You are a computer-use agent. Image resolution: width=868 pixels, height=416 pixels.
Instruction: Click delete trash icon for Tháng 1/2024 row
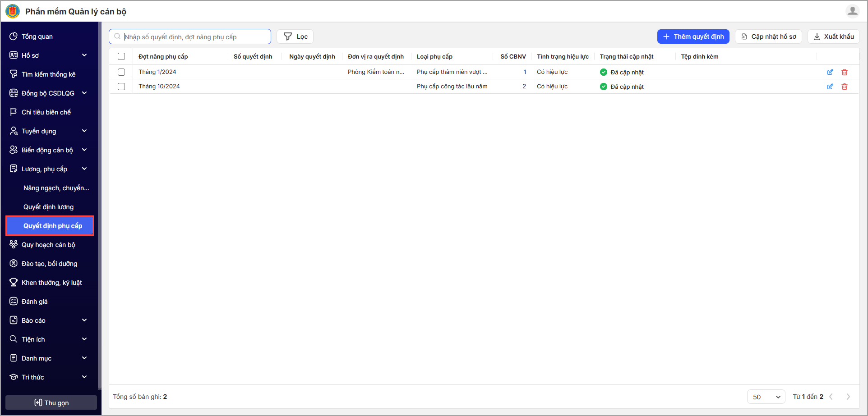pos(844,72)
